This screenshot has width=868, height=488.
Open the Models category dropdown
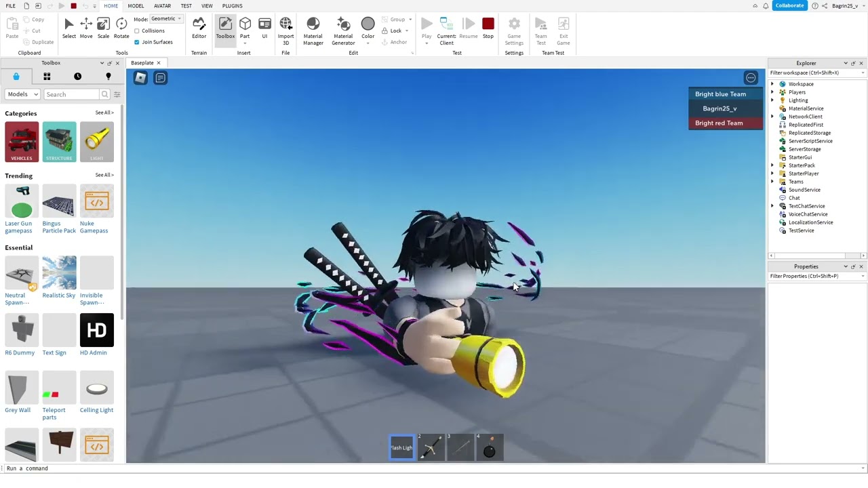(22, 94)
